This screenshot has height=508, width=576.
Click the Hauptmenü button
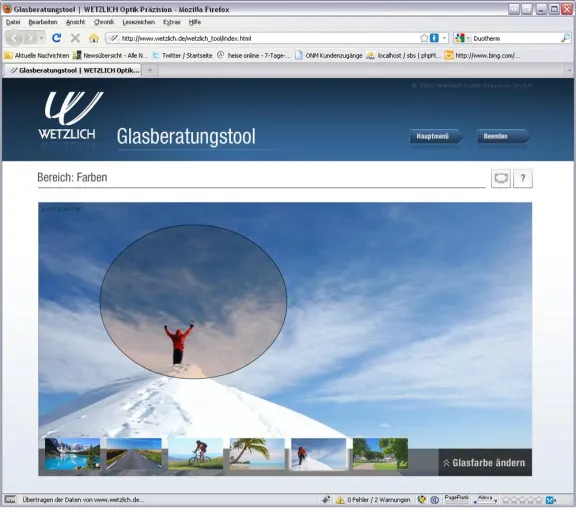(x=436, y=136)
